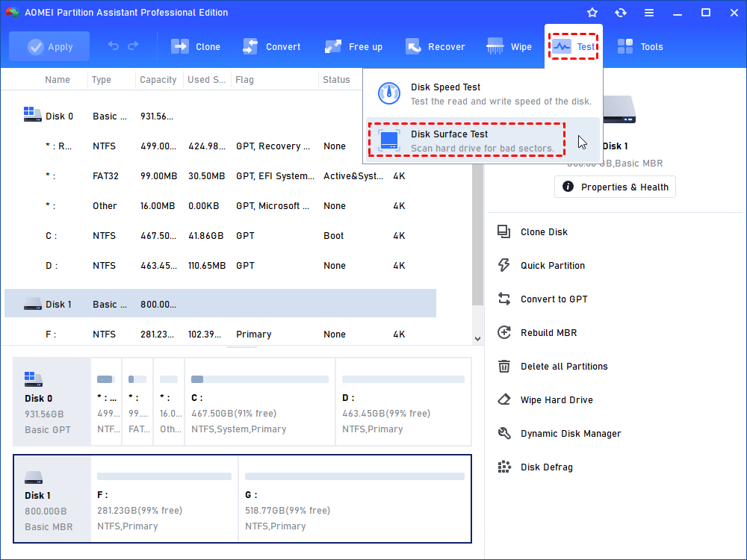This screenshot has width=747, height=560.
Task: Sort by the Type column header
Action: pos(101,80)
